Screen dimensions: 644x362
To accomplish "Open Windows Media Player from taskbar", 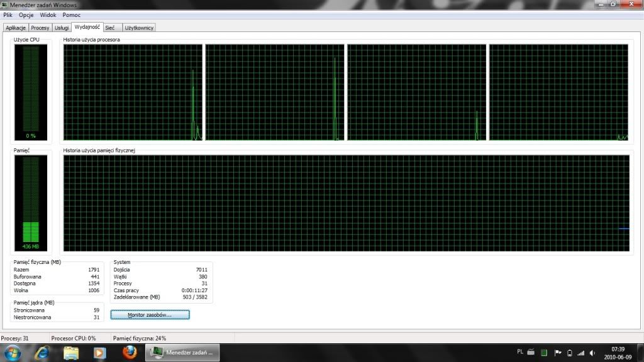I will pyautogui.click(x=99, y=353).
